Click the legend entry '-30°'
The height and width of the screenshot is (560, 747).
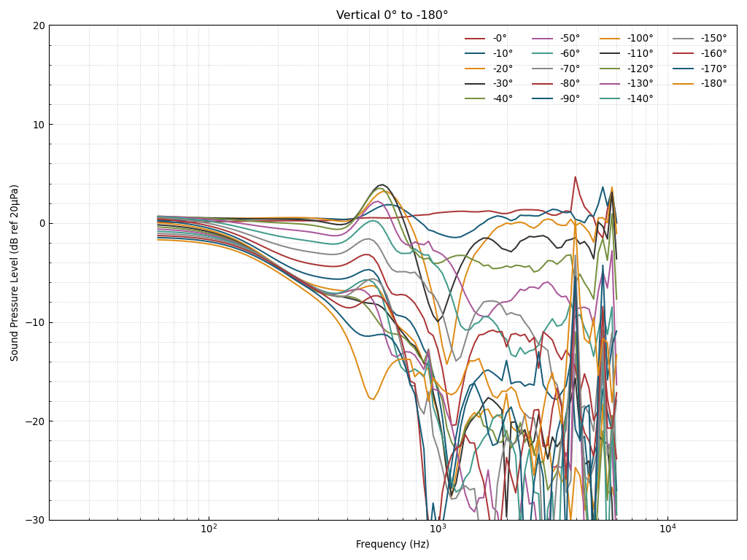(x=489, y=83)
